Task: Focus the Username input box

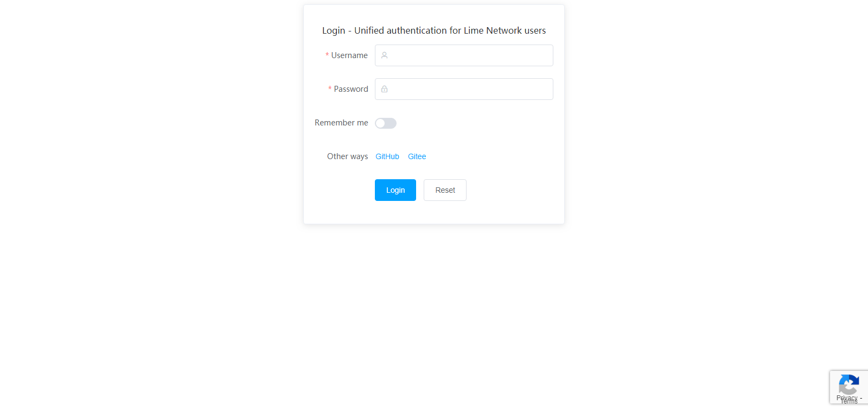Action: tap(464, 55)
